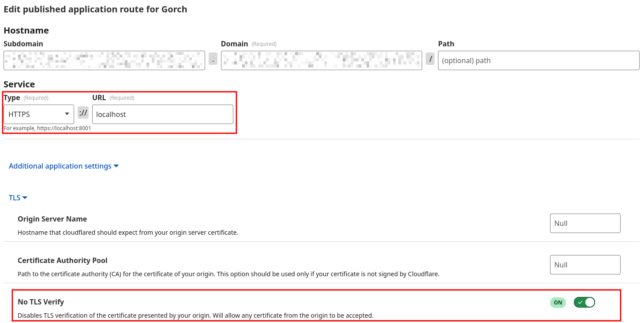This screenshot has height=323, width=644.
Task: Click the optional path input field
Action: (538, 60)
